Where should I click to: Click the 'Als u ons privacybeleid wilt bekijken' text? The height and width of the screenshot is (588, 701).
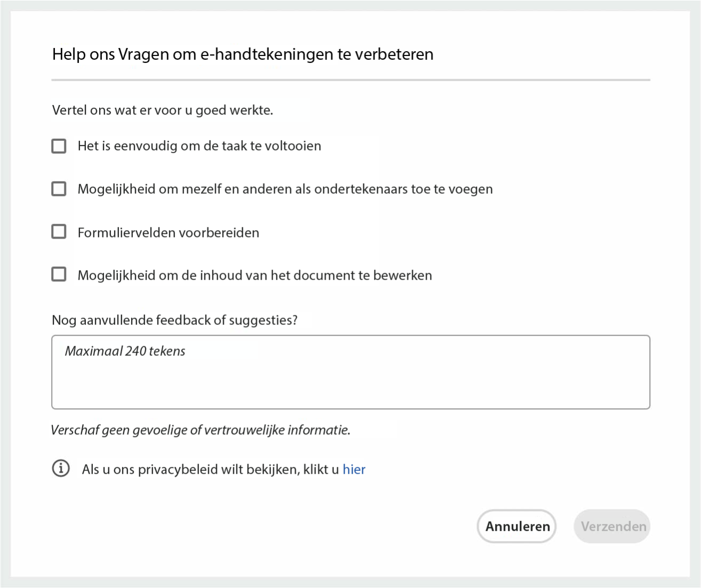pos(210,470)
